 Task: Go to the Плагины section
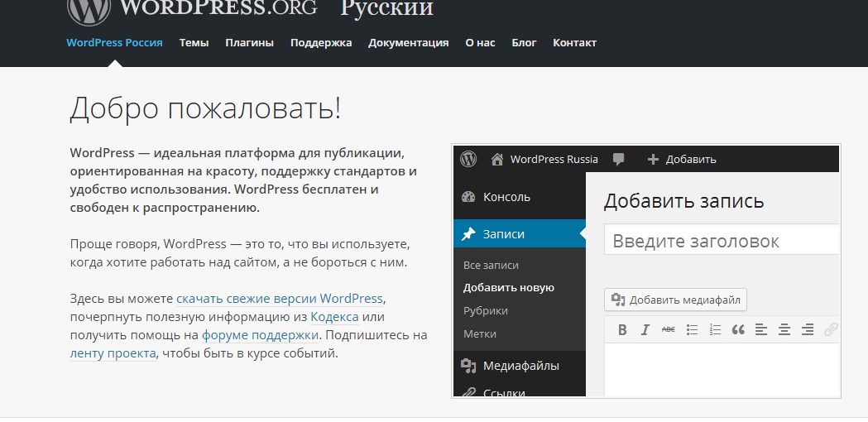250,43
